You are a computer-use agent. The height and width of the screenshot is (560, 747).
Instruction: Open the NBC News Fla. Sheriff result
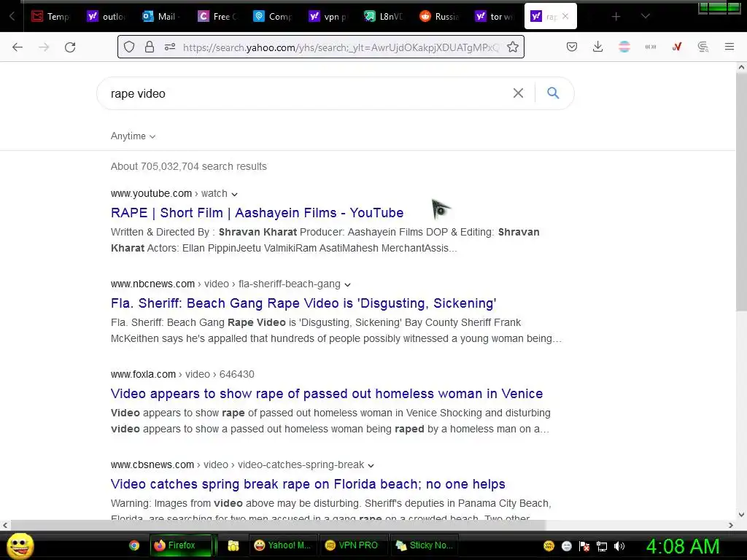303,303
